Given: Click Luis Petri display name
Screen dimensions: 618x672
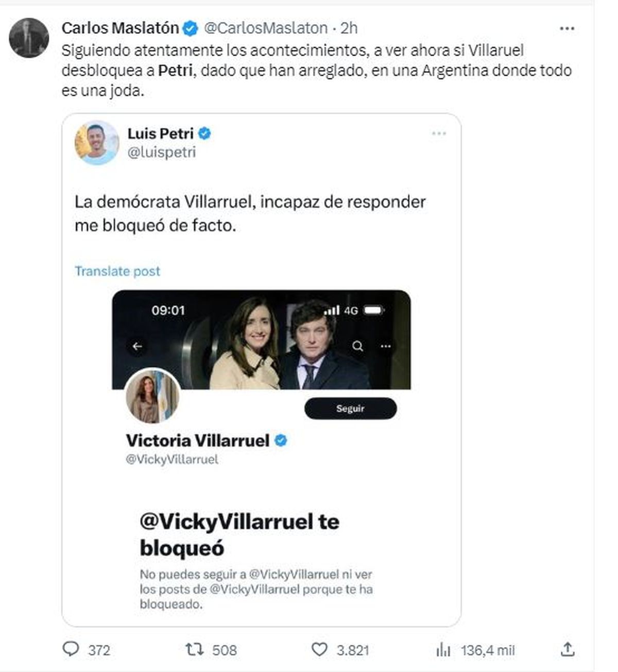Looking at the screenshot, I should [x=160, y=133].
